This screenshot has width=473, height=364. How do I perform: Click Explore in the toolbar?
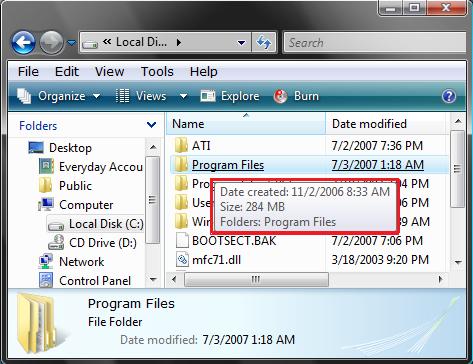[230, 96]
